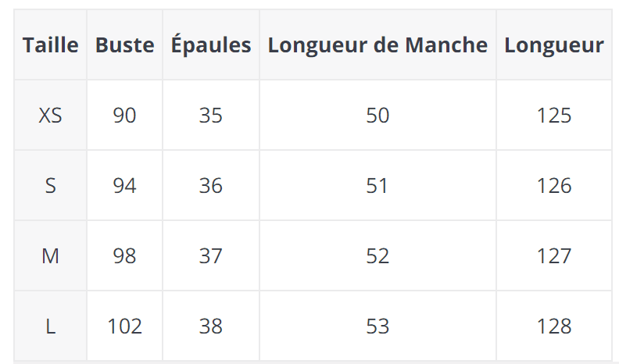Click the length value 128
The height and width of the screenshot is (364, 619).
pyautogui.click(x=554, y=327)
